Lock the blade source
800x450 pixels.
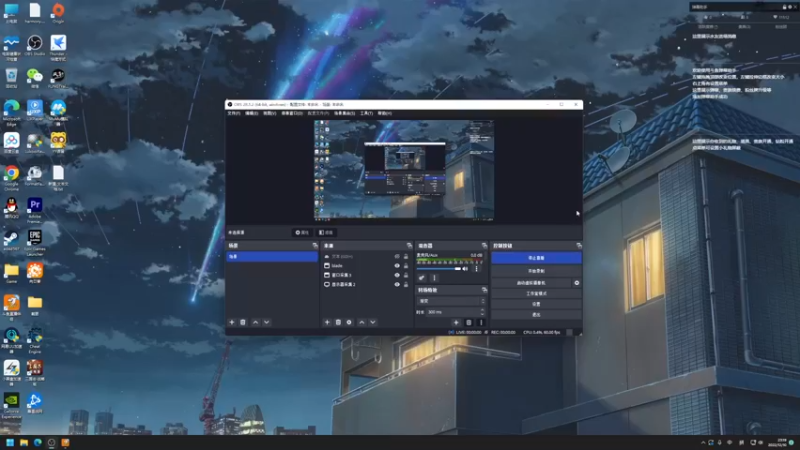406,266
